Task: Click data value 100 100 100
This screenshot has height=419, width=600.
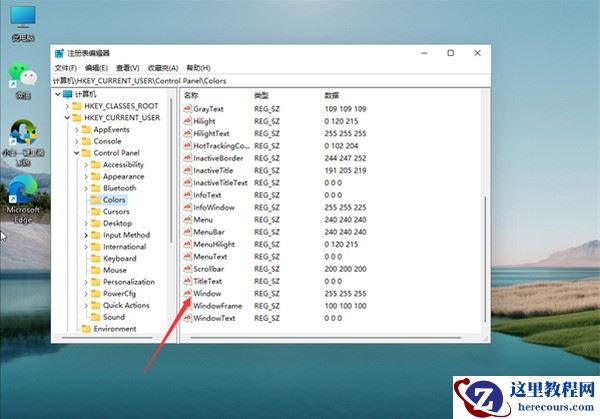Action: click(345, 306)
